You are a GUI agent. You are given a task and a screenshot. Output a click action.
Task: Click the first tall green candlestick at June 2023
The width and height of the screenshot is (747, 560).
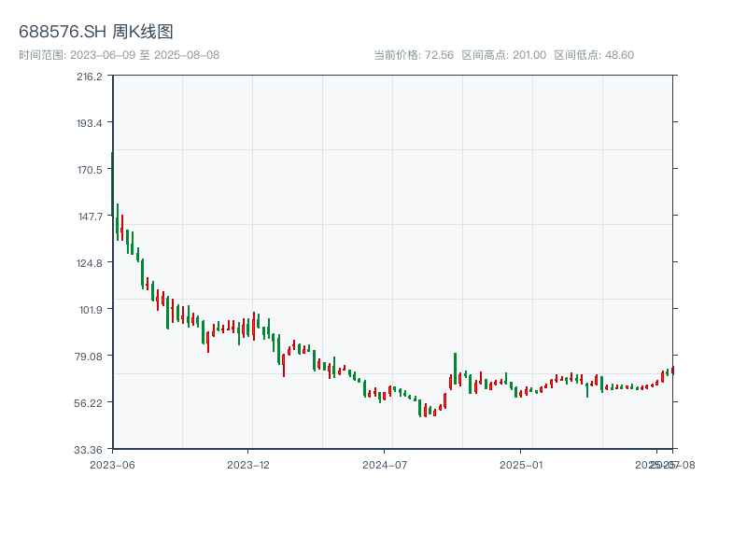[112, 183]
